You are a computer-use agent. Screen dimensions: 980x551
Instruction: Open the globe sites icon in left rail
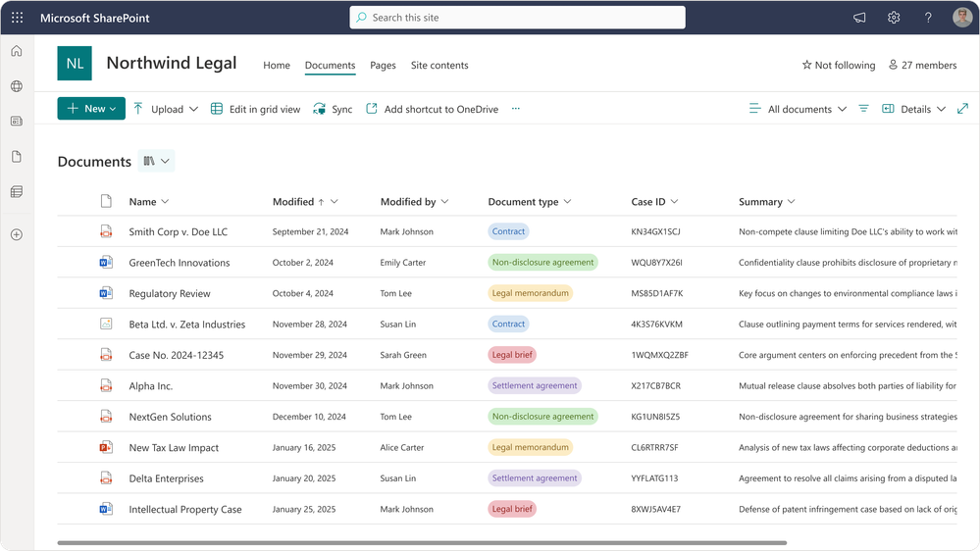17,86
